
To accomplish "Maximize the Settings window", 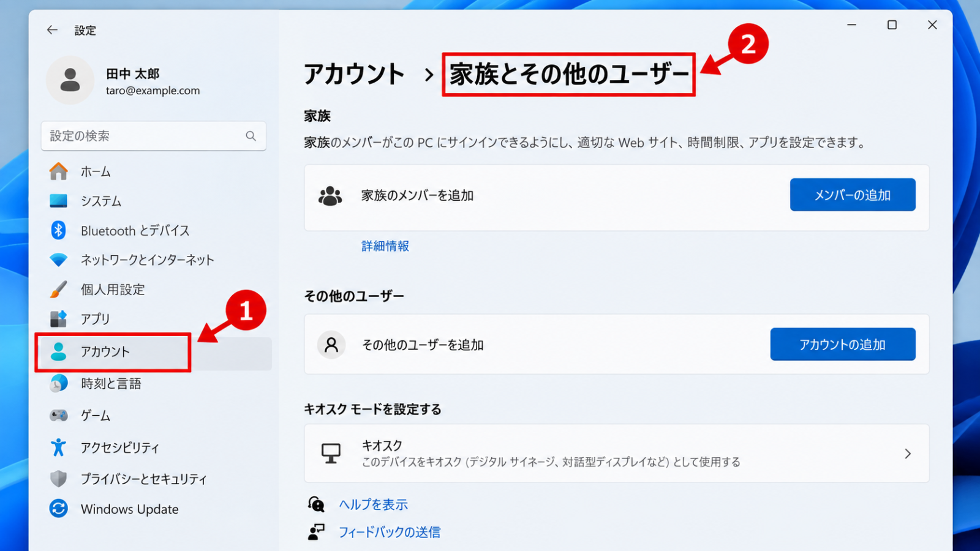I will pyautogui.click(x=892, y=25).
